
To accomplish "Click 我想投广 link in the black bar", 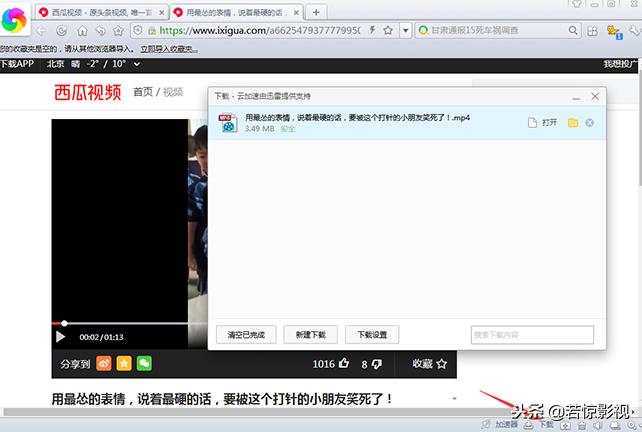I will pos(620,64).
